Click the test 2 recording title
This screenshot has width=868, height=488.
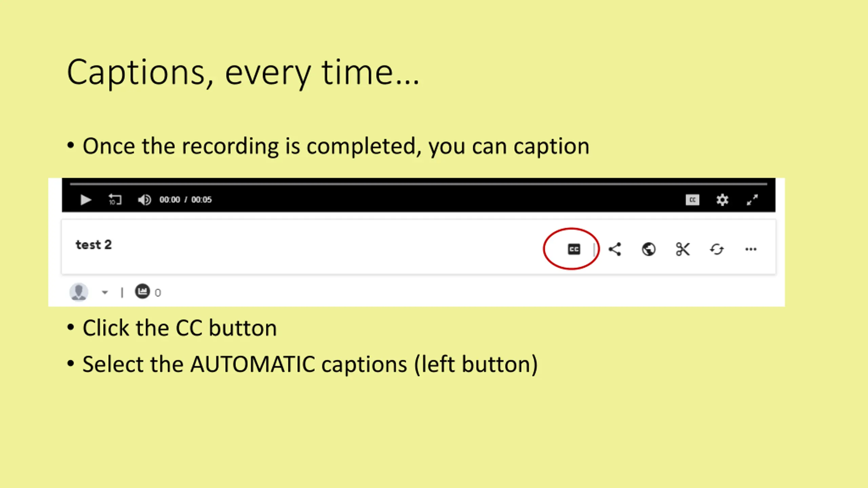94,245
